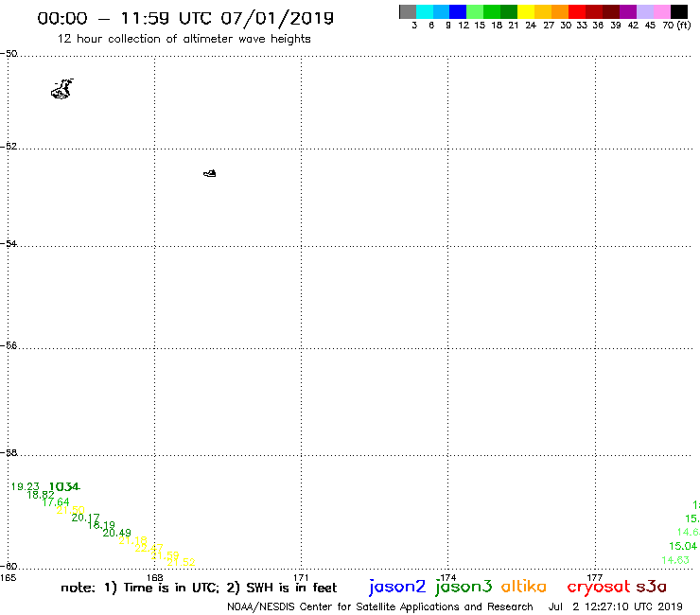This screenshot has width=700, height=615.
Task: Pick the bright red legend swatch
Action: coord(577,11)
